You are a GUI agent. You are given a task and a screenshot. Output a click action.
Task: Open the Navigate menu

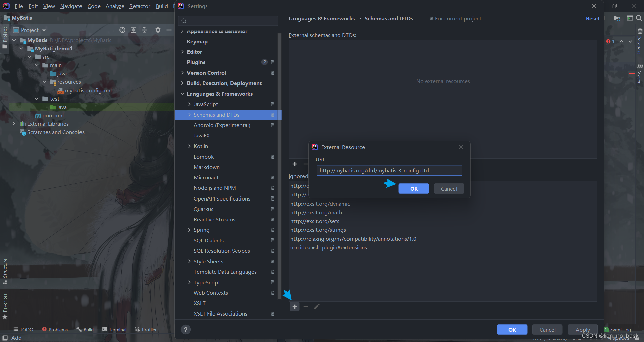coord(71,6)
